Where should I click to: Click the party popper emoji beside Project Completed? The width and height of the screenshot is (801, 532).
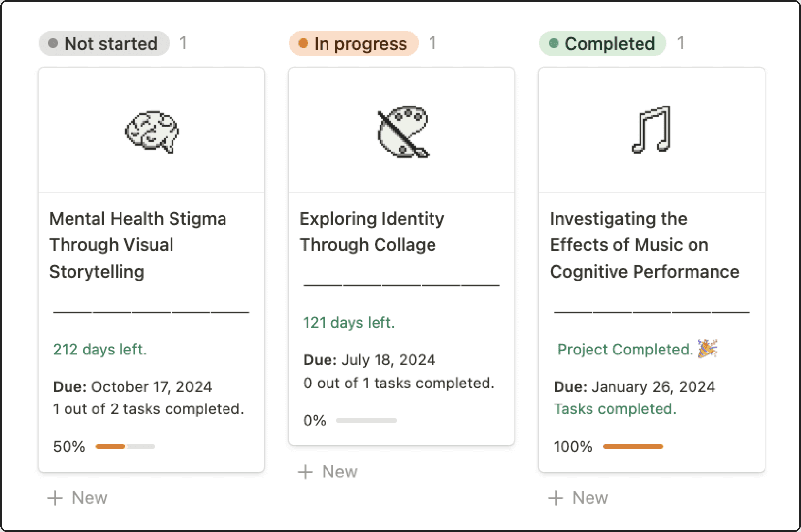click(707, 348)
